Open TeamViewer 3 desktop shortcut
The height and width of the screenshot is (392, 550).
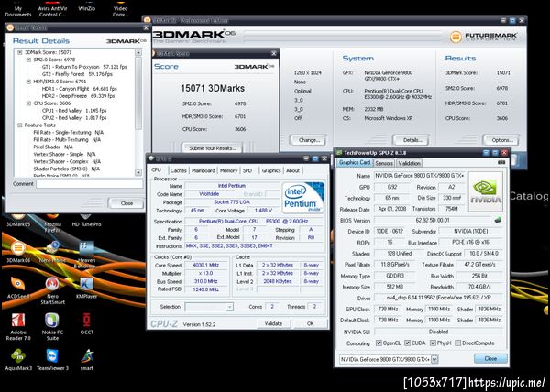[x=52, y=359]
